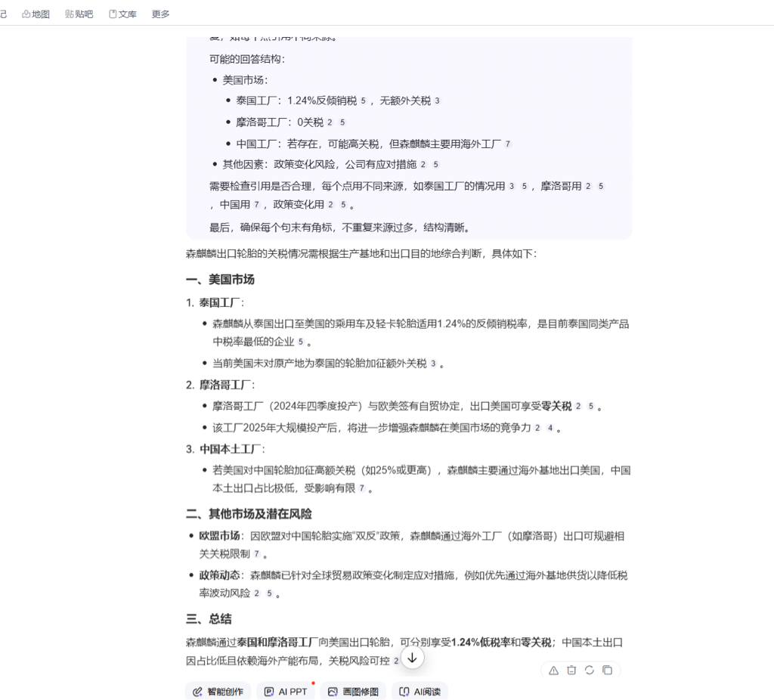Open citation 2 after 摩洛哥用
This screenshot has height=700, width=774.
(x=588, y=186)
